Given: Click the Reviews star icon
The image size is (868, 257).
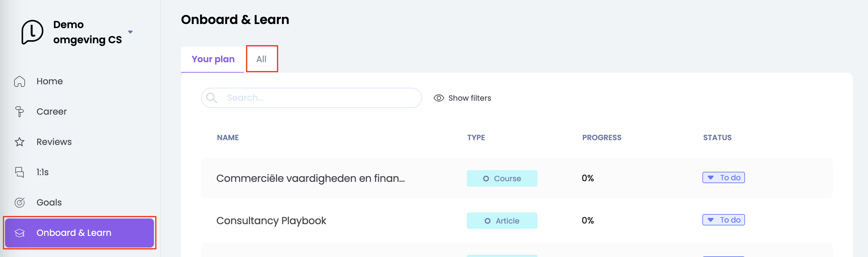Looking at the screenshot, I should click(20, 142).
